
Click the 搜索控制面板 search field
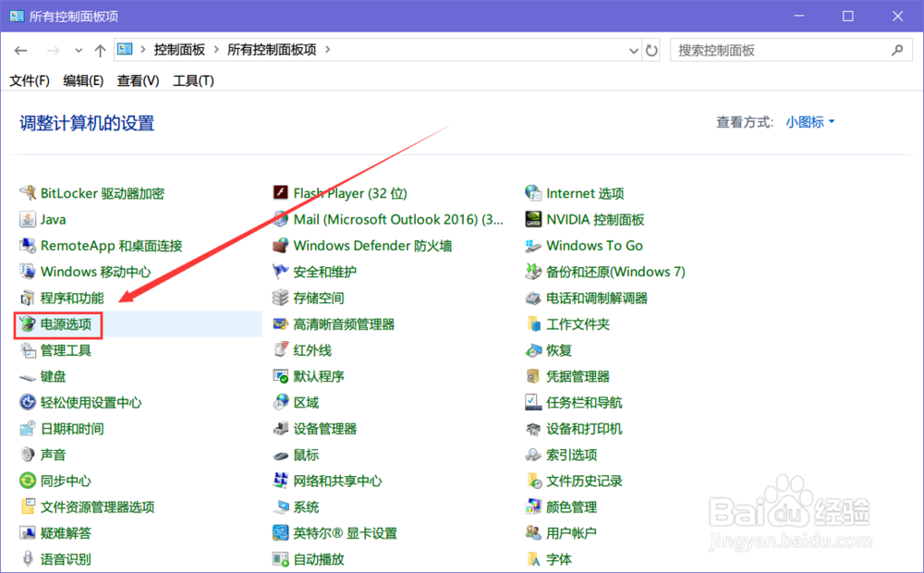click(791, 50)
